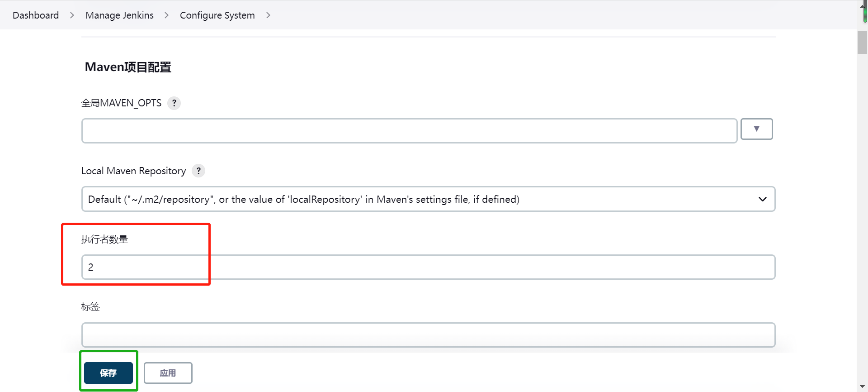Go to the Dashboard breadcrumb
Image resolution: width=868 pixels, height=392 pixels.
(36, 15)
